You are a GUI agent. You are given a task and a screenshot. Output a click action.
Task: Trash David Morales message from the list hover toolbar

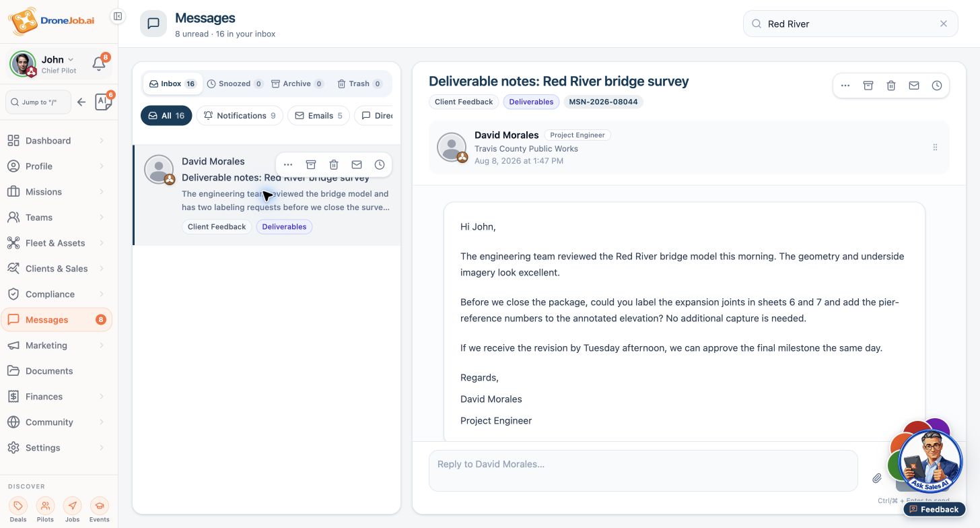[334, 164]
